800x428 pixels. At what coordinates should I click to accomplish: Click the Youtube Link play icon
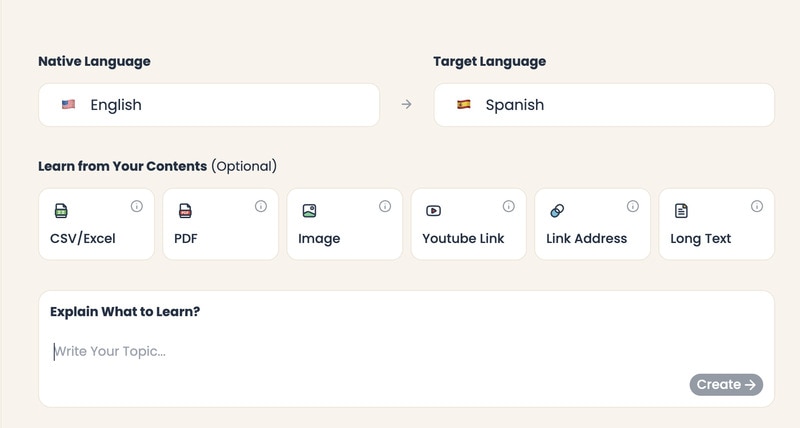pyautogui.click(x=433, y=211)
